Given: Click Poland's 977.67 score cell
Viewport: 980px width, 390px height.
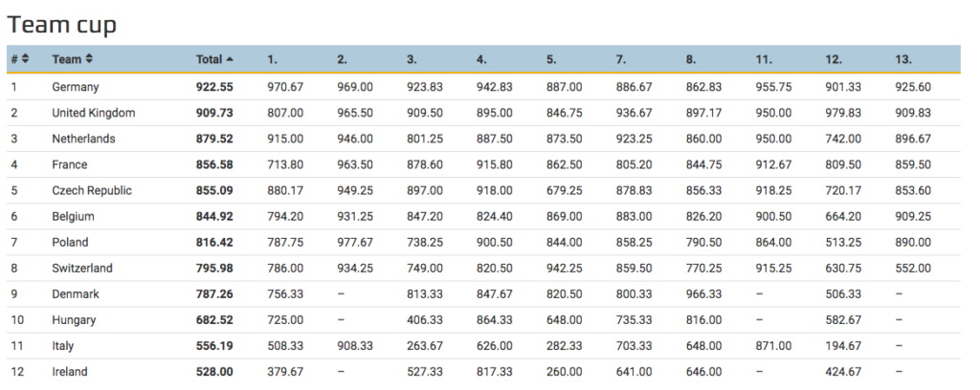Looking at the screenshot, I should pos(355,243).
